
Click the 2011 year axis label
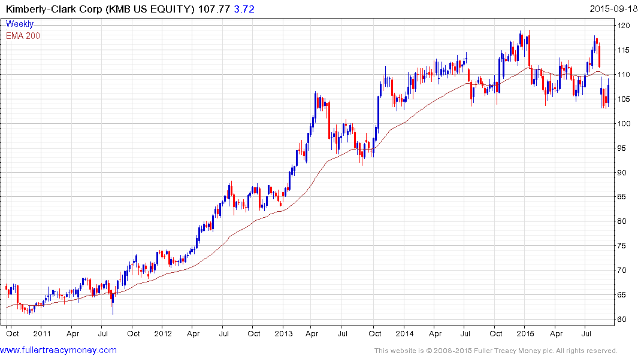[x=42, y=333]
